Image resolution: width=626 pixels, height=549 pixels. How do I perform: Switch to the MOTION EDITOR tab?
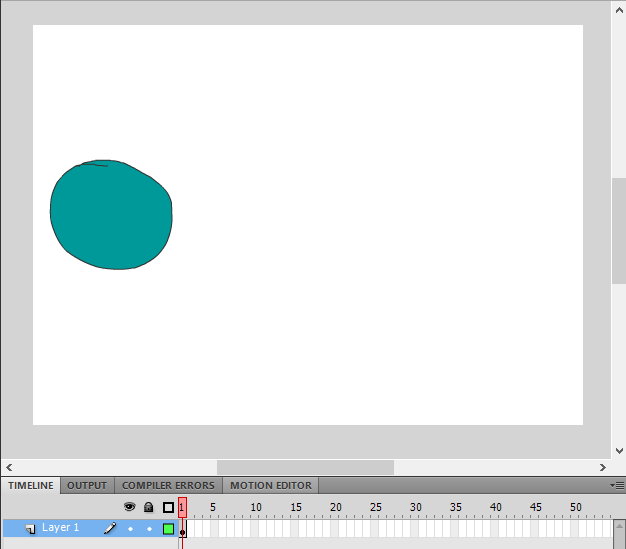pos(270,486)
